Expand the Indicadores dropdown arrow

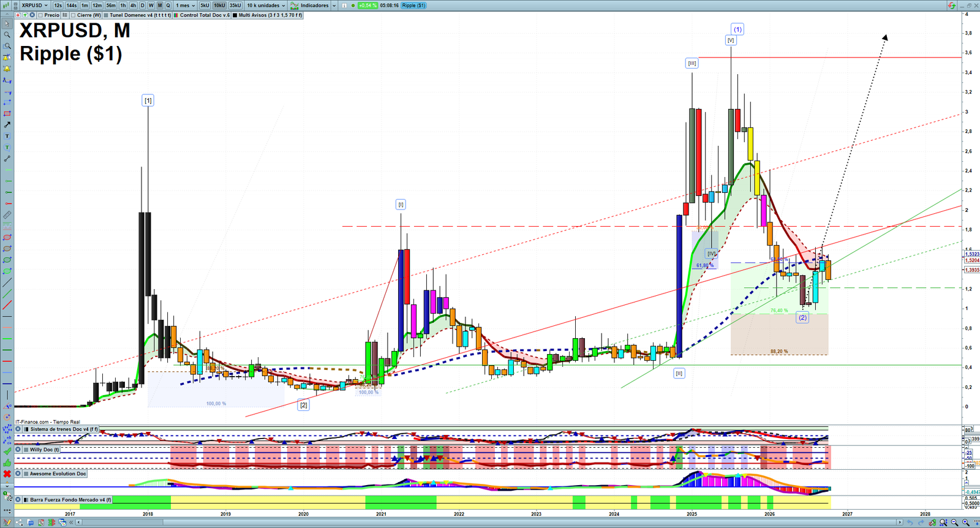coord(334,6)
